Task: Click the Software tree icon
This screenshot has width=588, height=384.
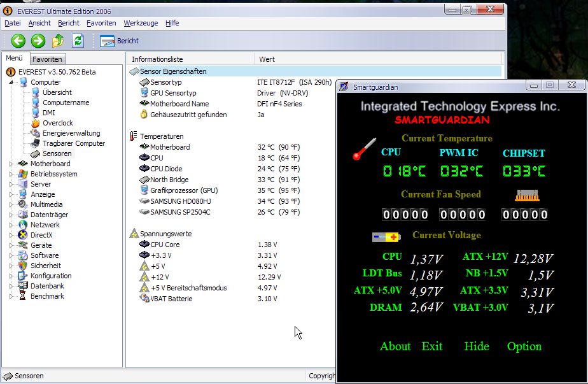Action: pos(23,255)
